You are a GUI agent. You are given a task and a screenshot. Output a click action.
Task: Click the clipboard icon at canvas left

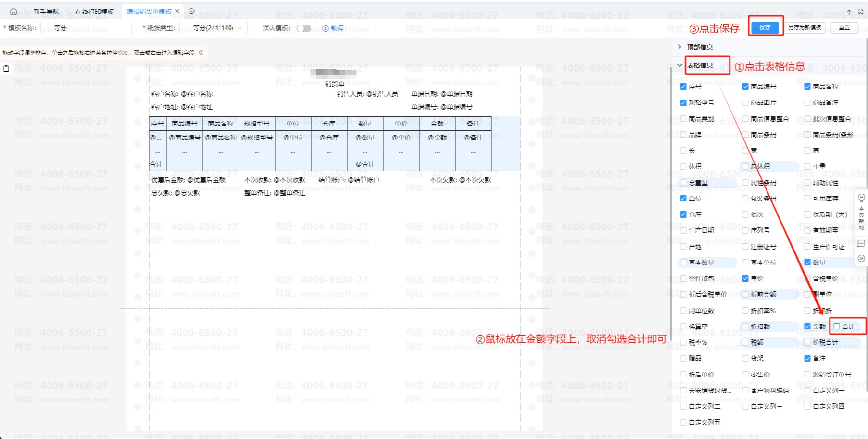tap(6, 68)
